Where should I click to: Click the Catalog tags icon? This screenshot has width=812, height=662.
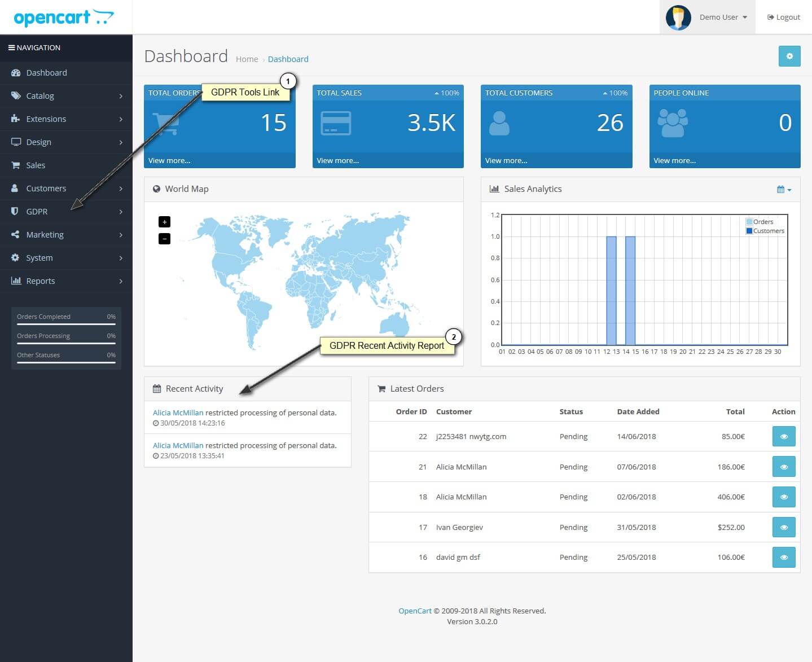click(16, 96)
